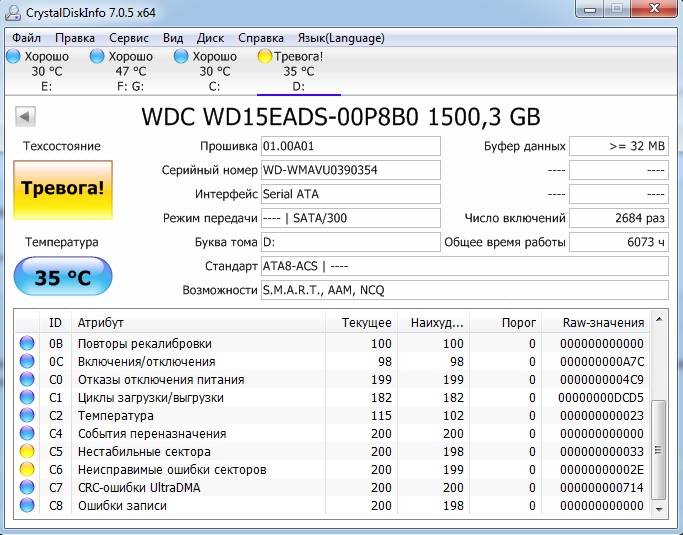Click the blue status icon for disk F: G:
This screenshot has height=535, width=683.
(97, 56)
